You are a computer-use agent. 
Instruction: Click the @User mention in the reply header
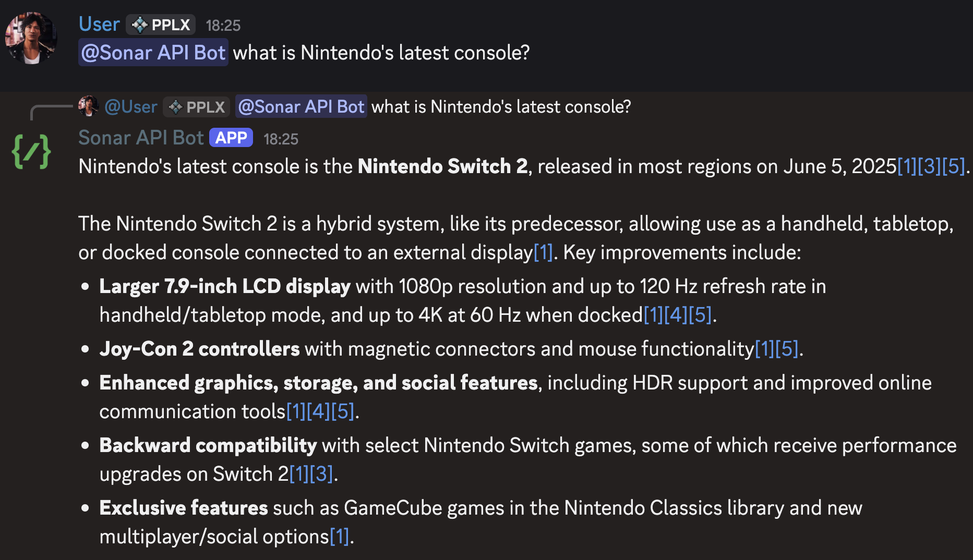(130, 106)
